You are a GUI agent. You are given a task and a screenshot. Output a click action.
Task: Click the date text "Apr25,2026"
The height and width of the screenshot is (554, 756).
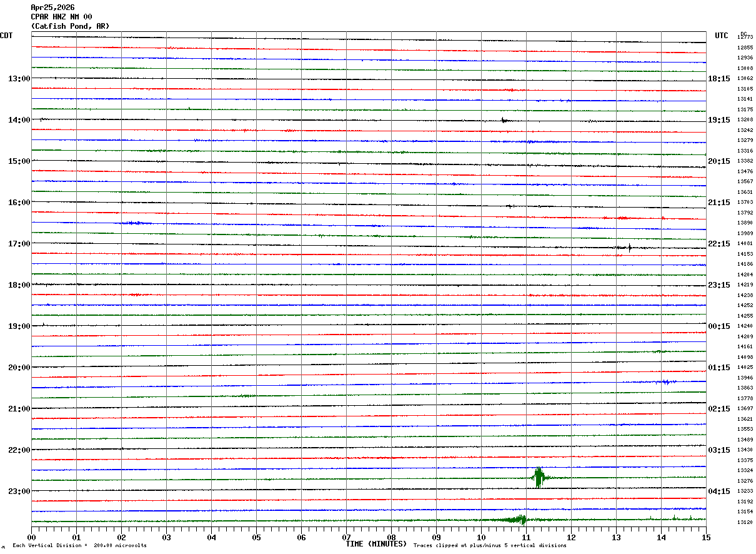(52, 8)
